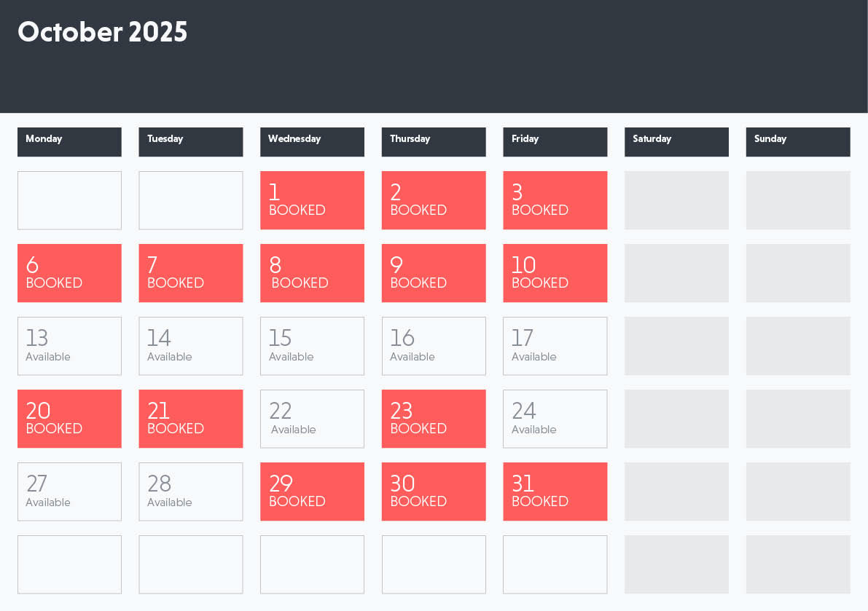Click booked date October 29

[312, 492]
